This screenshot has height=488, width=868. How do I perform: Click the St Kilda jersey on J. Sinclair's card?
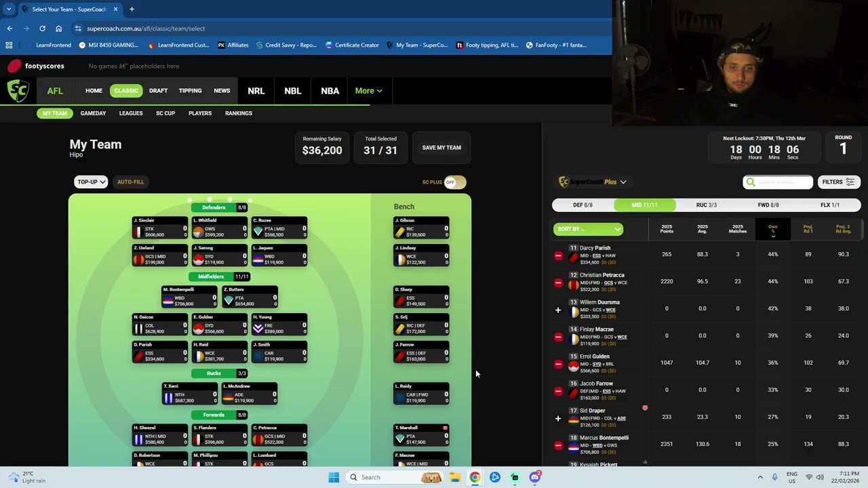coord(138,232)
